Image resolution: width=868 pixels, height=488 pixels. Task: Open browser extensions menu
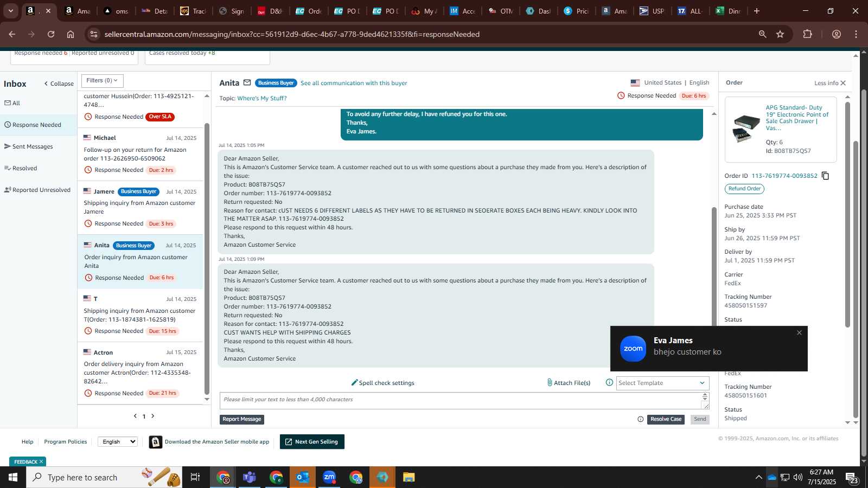[808, 34]
